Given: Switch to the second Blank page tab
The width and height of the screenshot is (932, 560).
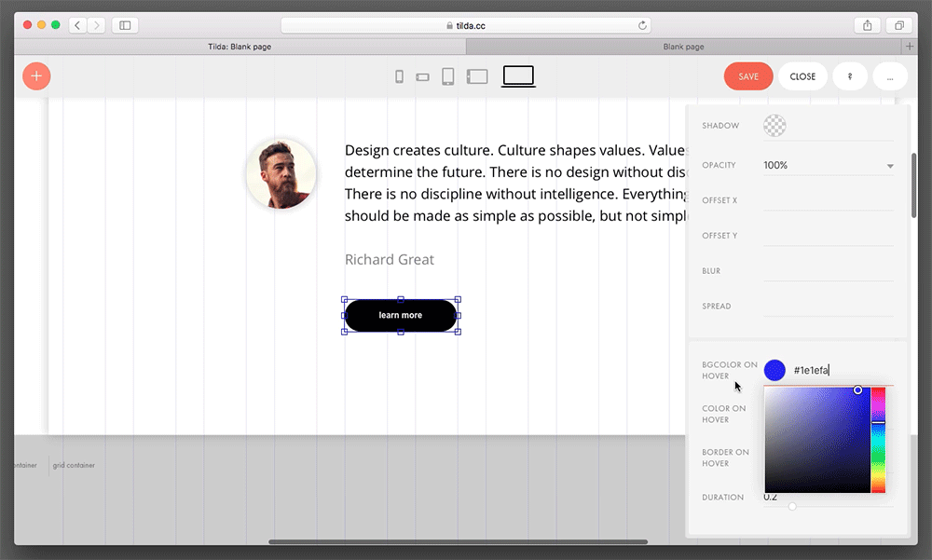Looking at the screenshot, I should coord(683,47).
